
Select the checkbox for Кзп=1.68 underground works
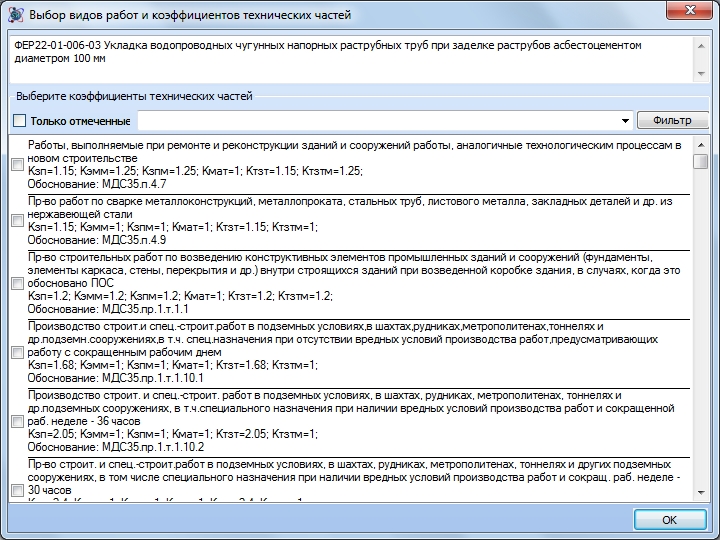pos(17,352)
